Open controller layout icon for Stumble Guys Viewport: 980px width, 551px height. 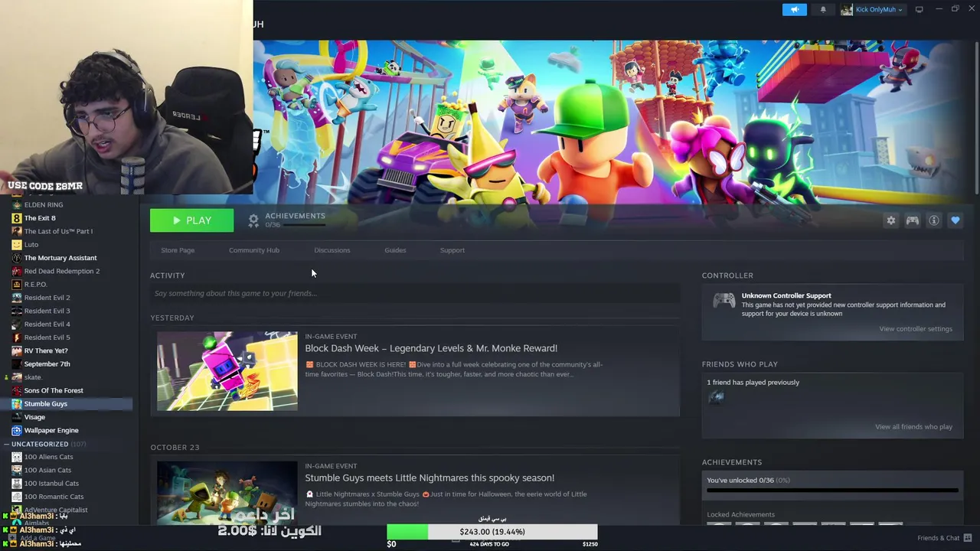[912, 220]
